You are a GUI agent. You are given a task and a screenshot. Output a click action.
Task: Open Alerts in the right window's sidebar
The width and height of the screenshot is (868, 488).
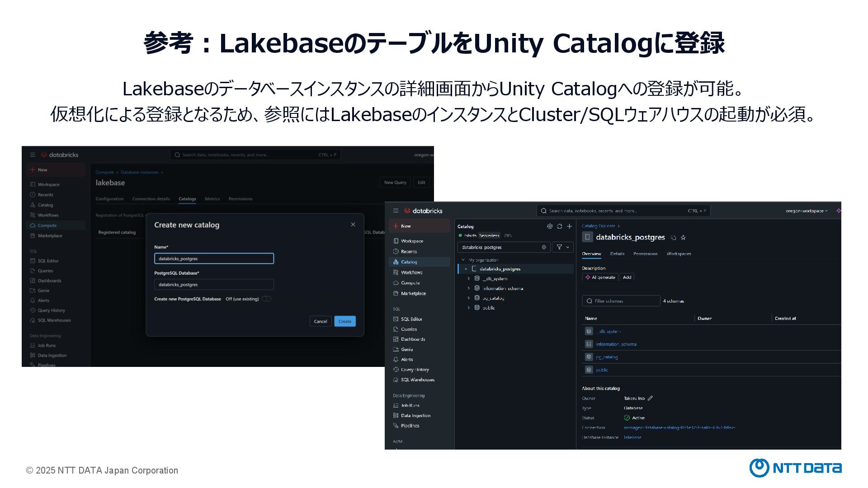point(419,360)
